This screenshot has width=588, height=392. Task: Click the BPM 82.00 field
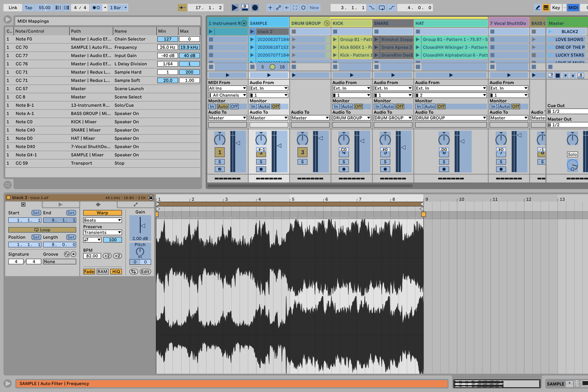[92, 256]
